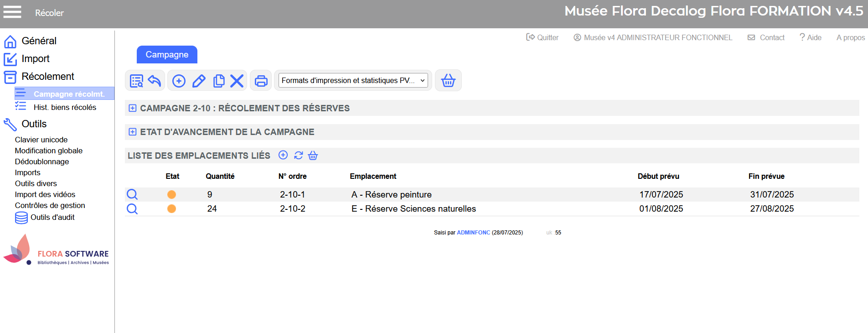Click the Quitter link

pos(542,37)
